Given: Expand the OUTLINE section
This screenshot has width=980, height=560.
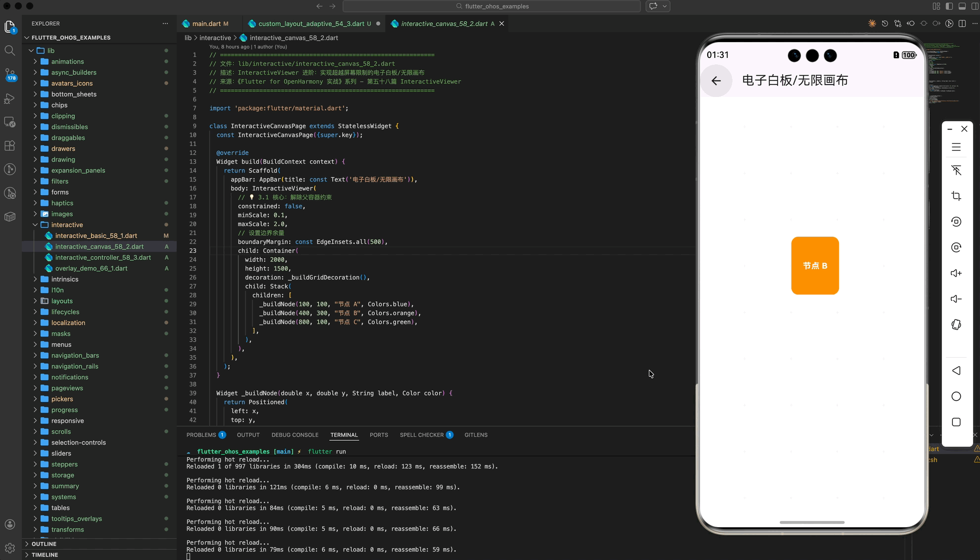Looking at the screenshot, I should point(44,544).
